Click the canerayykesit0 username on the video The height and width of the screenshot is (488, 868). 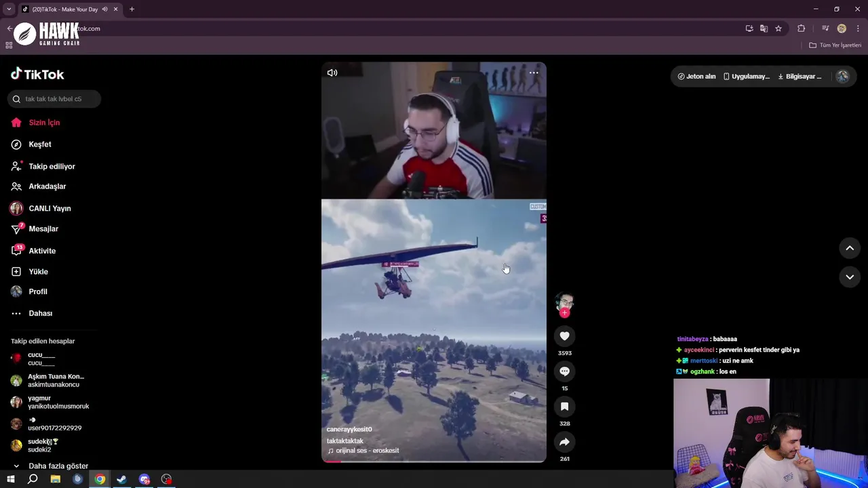(349, 430)
